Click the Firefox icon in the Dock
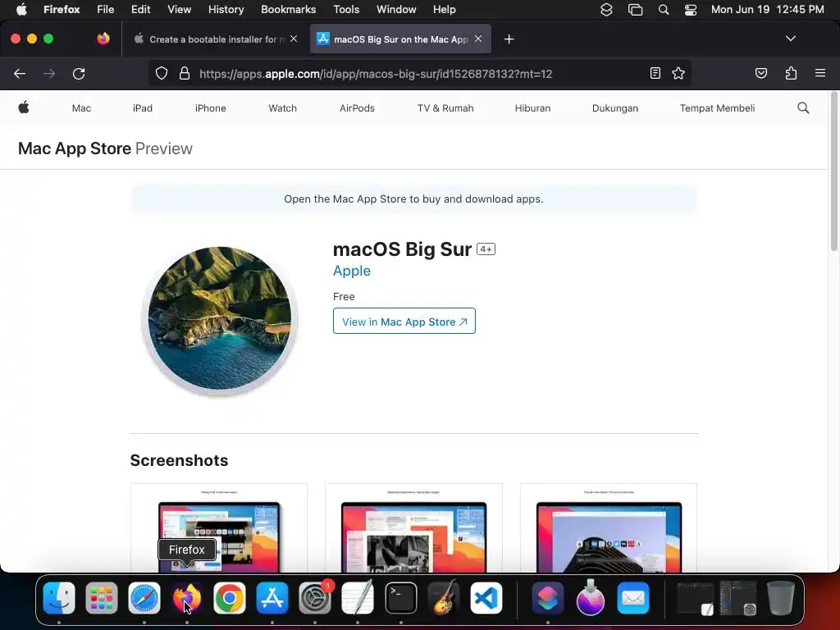 [186, 598]
